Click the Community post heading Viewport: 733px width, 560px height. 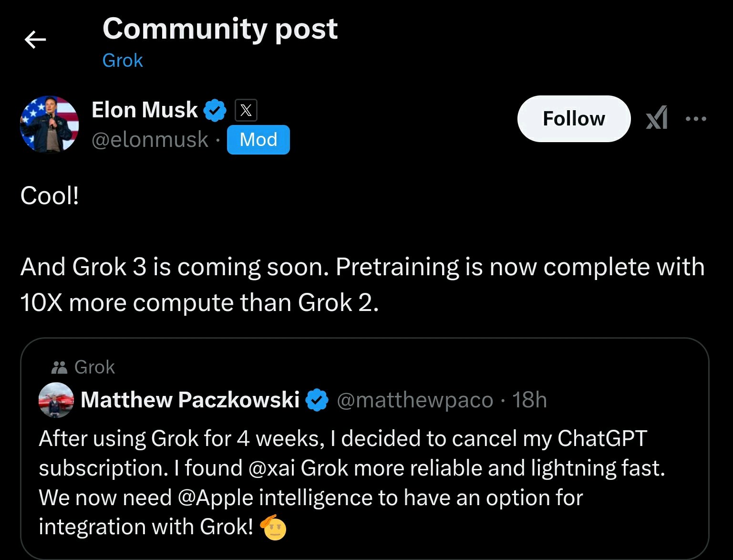pyautogui.click(x=220, y=29)
